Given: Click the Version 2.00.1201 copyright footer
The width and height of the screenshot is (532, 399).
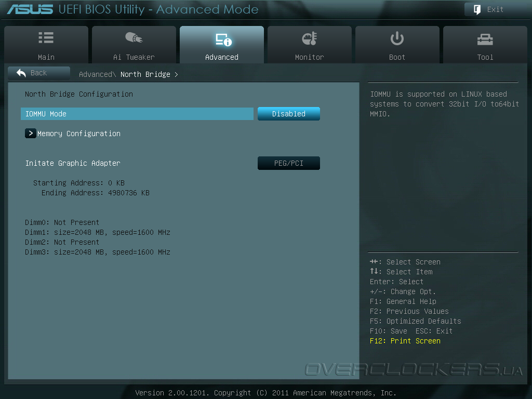Looking at the screenshot, I should point(265,393).
